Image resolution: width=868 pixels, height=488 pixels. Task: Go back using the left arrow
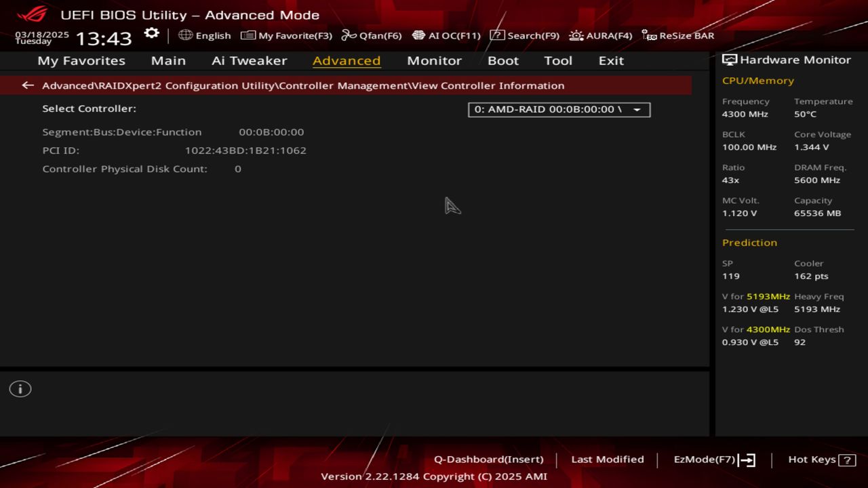point(28,85)
